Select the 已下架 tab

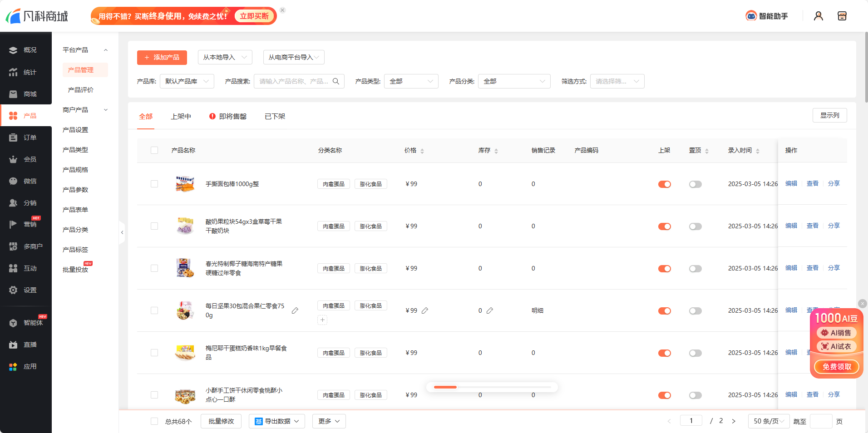coord(275,117)
